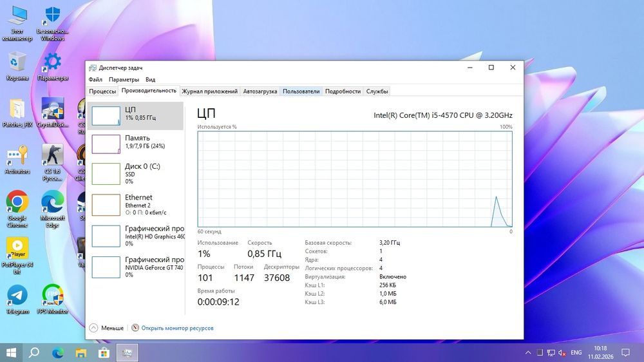Select the FPS Monitor desktop shortcut
Screen dimensions: 644x362
53,300
